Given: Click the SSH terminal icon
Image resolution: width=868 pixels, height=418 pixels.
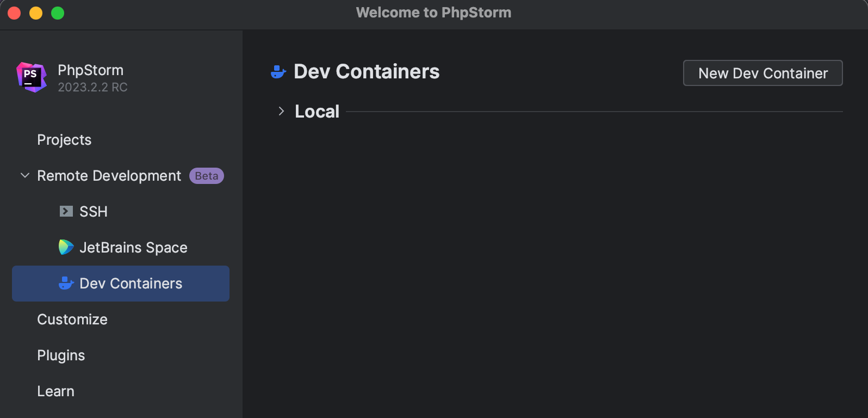Looking at the screenshot, I should (x=66, y=211).
